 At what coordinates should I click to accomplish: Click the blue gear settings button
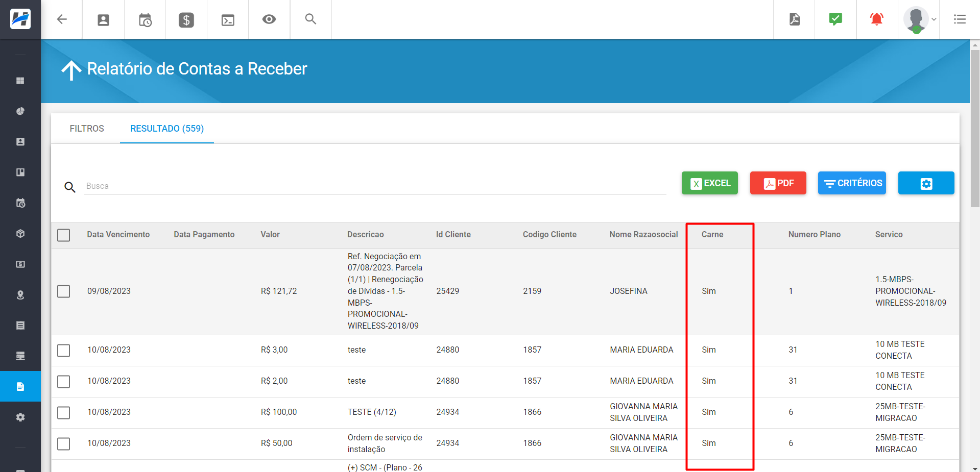pyautogui.click(x=926, y=183)
